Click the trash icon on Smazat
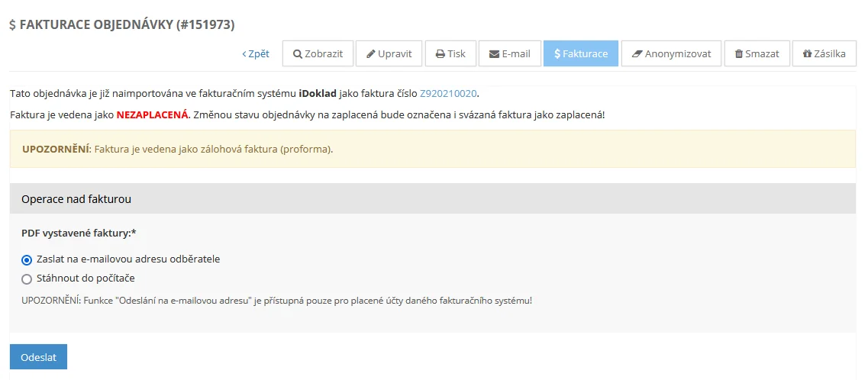The height and width of the screenshot is (380, 868). point(738,53)
